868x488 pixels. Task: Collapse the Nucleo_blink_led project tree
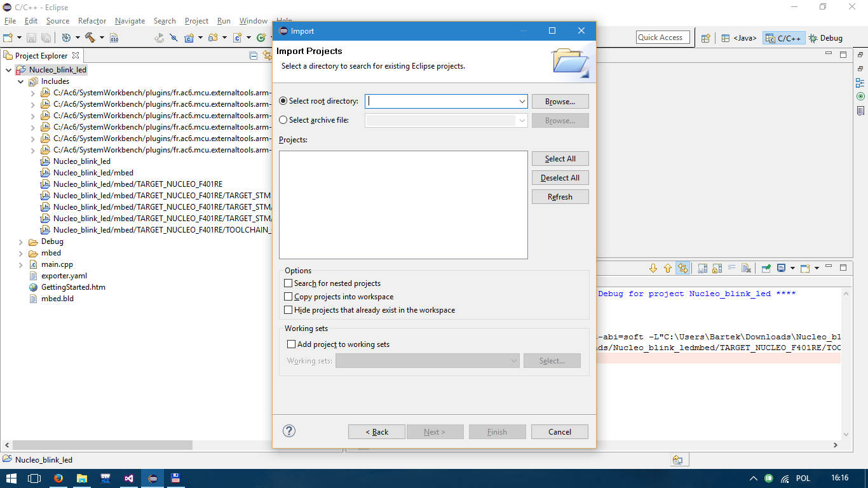click(x=9, y=70)
